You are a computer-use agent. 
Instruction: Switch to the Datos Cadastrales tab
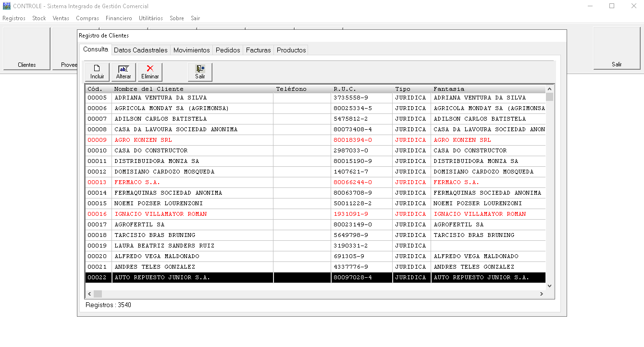pos(141,50)
